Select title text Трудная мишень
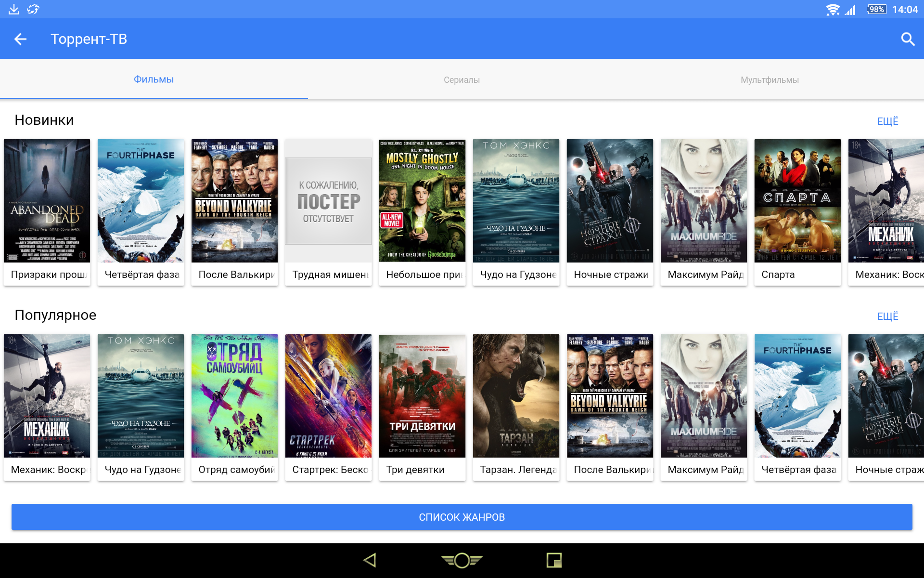Screen dimensions: 924x578 point(331,275)
